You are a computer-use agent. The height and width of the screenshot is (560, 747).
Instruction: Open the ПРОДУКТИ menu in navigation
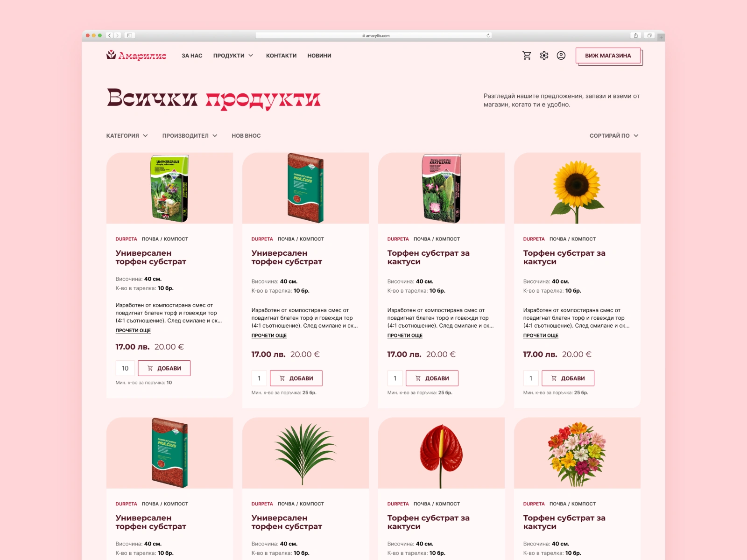(x=233, y=56)
